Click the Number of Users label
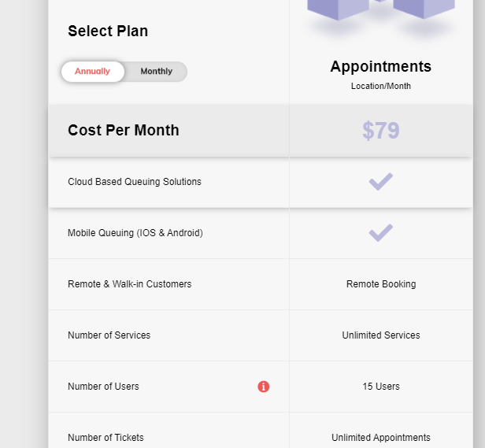Screen dimensions: 485x448 point(104,387)
